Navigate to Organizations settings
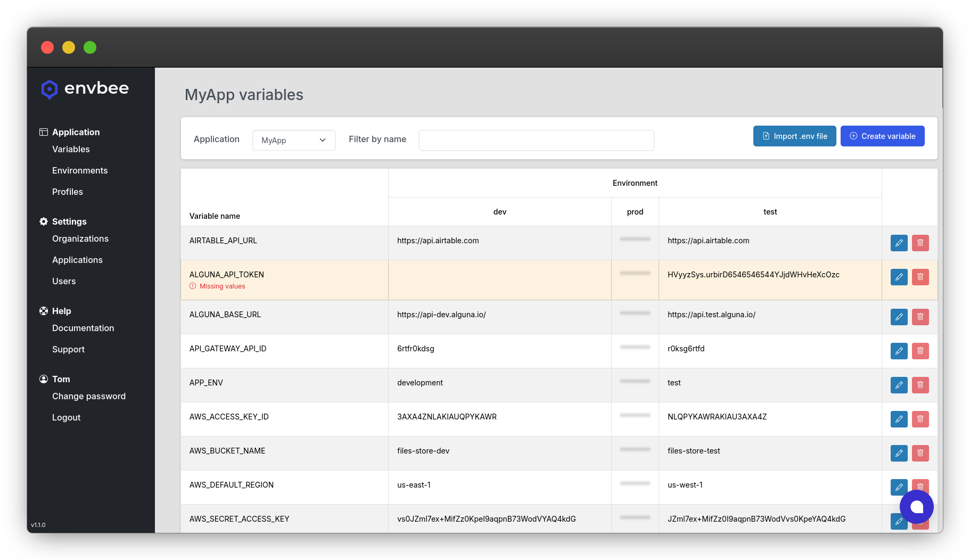Viewport: 970px width, 560px height. (80, 238)
